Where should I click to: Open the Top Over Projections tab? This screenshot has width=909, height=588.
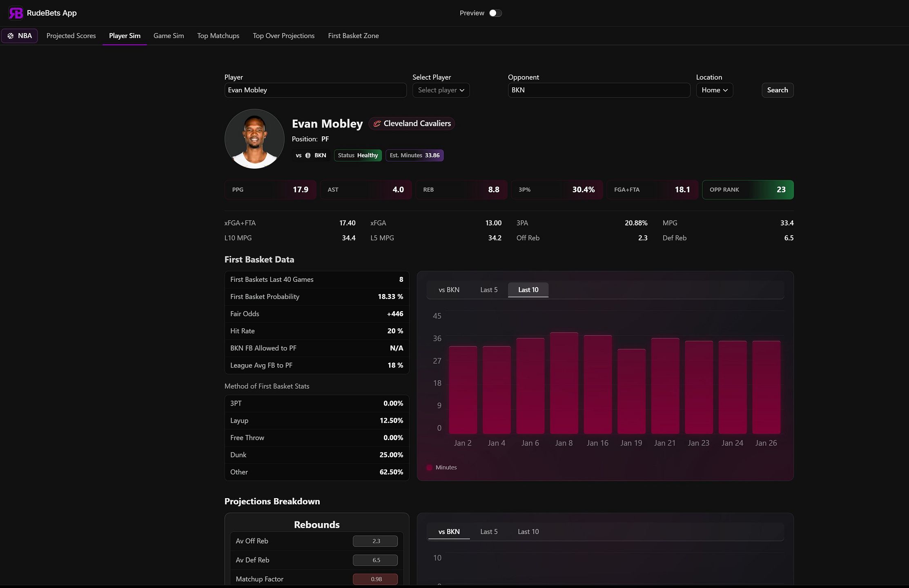(x=284, y=36)
